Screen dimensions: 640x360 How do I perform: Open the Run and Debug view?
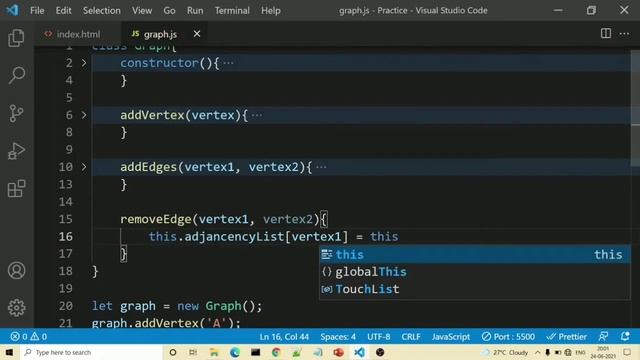(x=16, y=151)
